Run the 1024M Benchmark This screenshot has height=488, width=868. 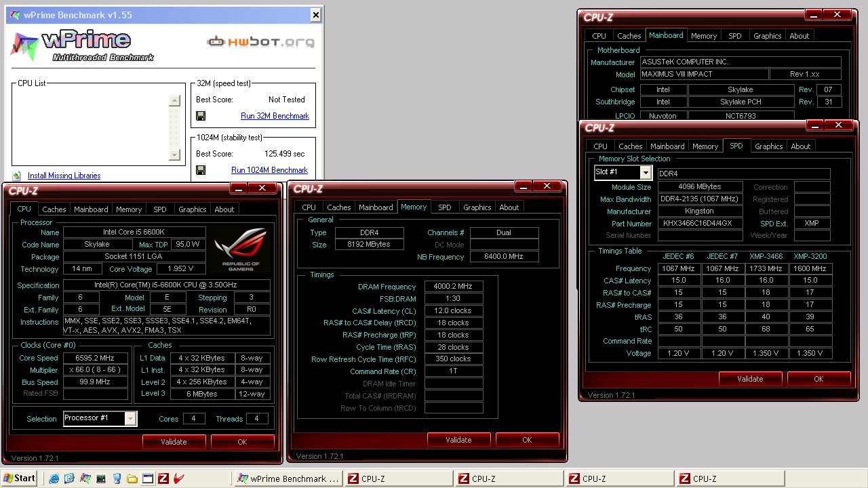(x=269, y=170)
